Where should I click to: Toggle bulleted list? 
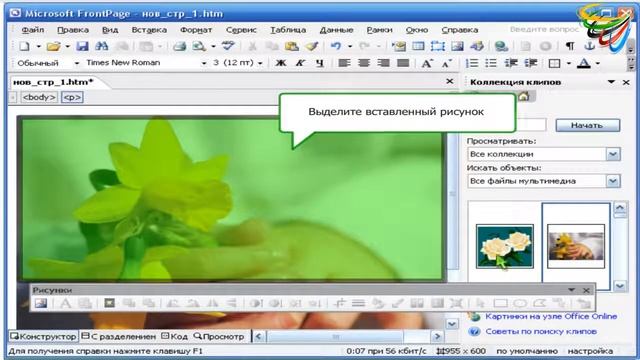pyautogui.click(x=491, y=63)
